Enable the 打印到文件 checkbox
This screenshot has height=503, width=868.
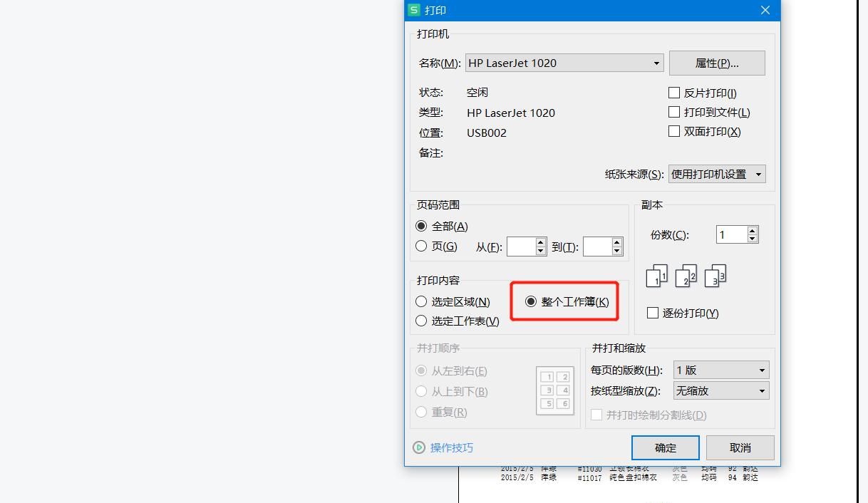click(x=673, y=111)
